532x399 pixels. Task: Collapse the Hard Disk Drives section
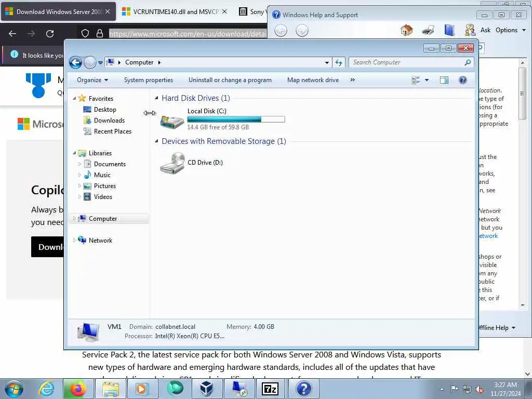tap(156, 98)
